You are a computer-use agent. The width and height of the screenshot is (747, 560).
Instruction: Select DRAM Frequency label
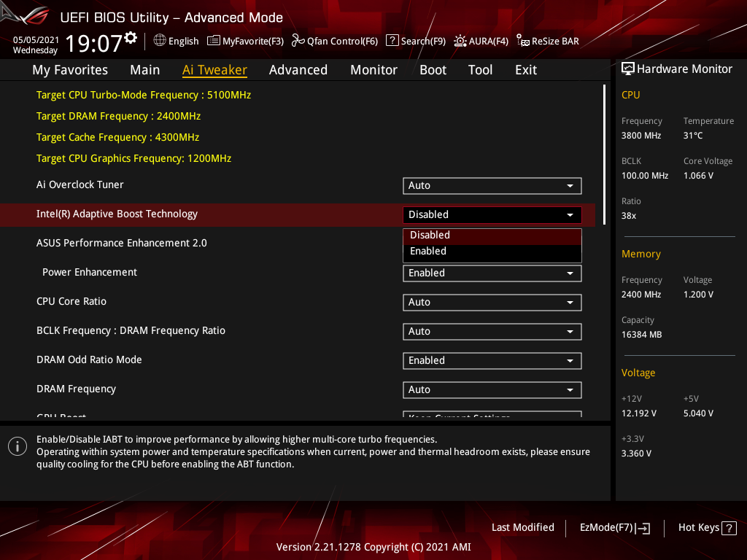pyautogui.click(x=76, y=389)
